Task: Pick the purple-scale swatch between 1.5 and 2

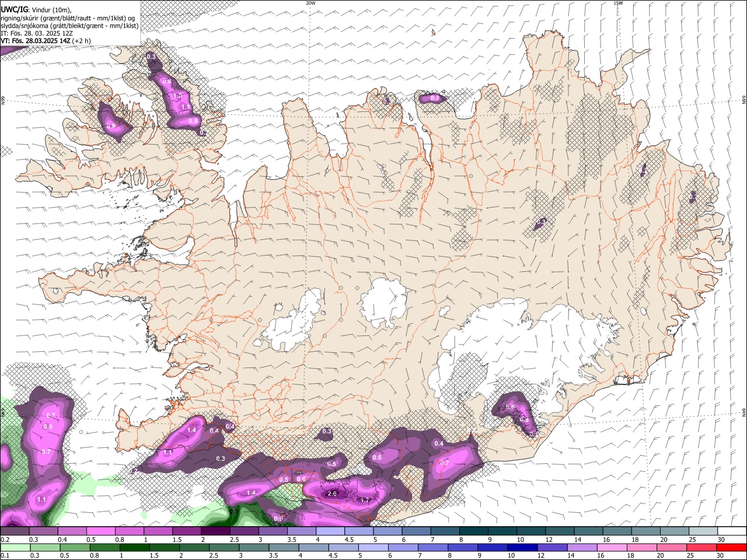Action: coord(186,531)
